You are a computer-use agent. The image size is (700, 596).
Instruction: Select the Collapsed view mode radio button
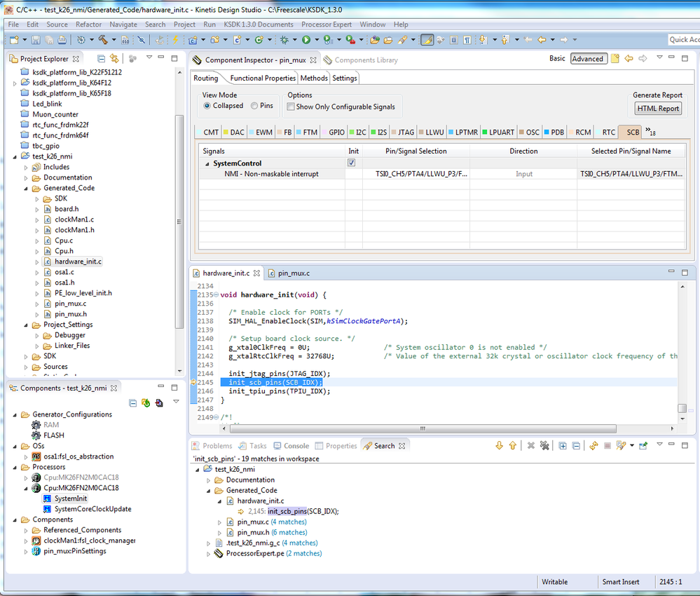(x=207, y=107)
